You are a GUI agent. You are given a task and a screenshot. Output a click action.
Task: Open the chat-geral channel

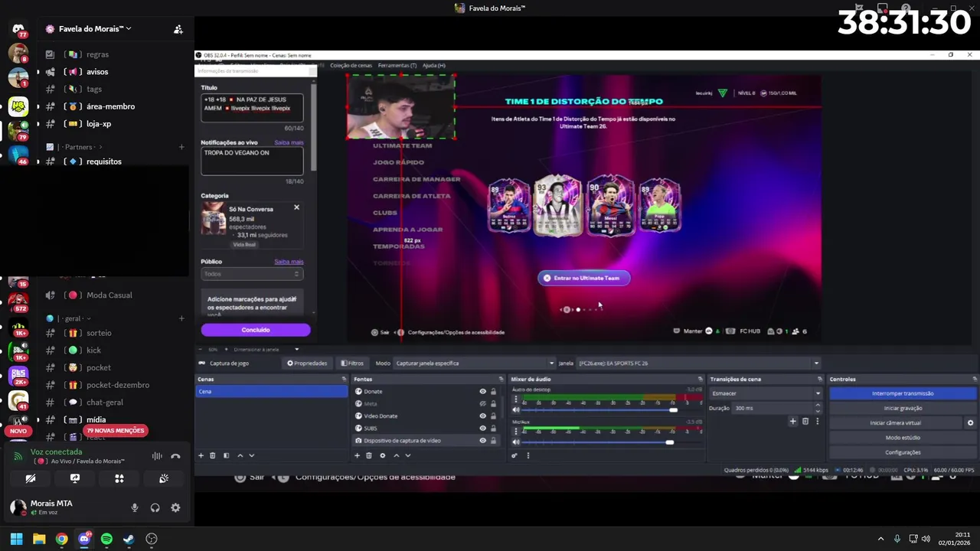(x=104, y=403)
